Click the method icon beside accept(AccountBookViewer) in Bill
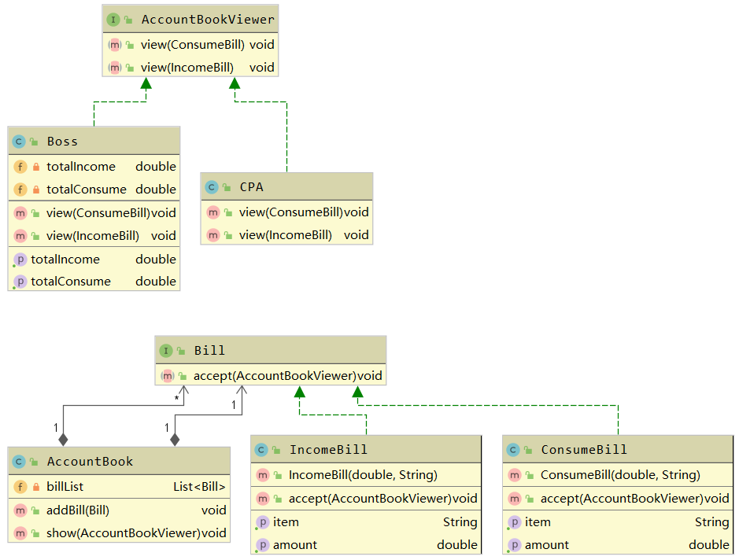 167,376
